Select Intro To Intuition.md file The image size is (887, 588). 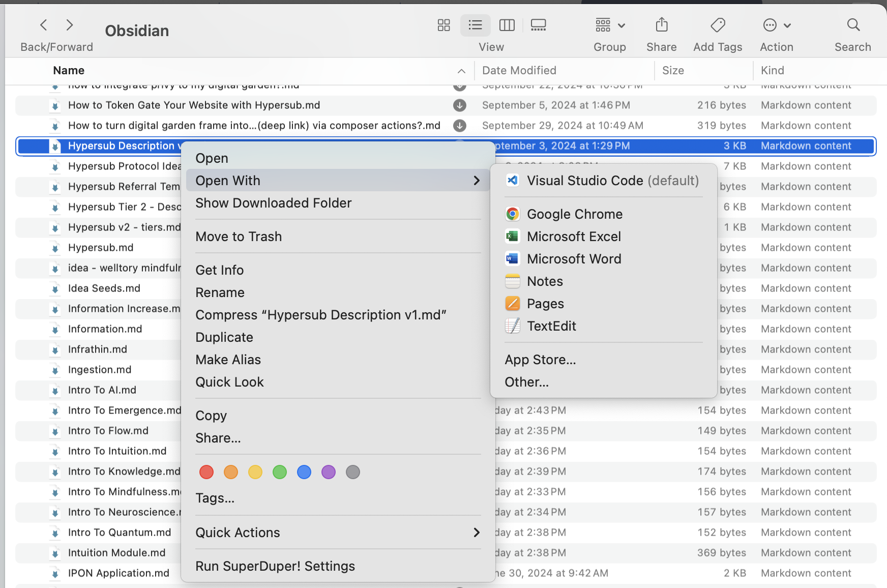click(117, 451)
